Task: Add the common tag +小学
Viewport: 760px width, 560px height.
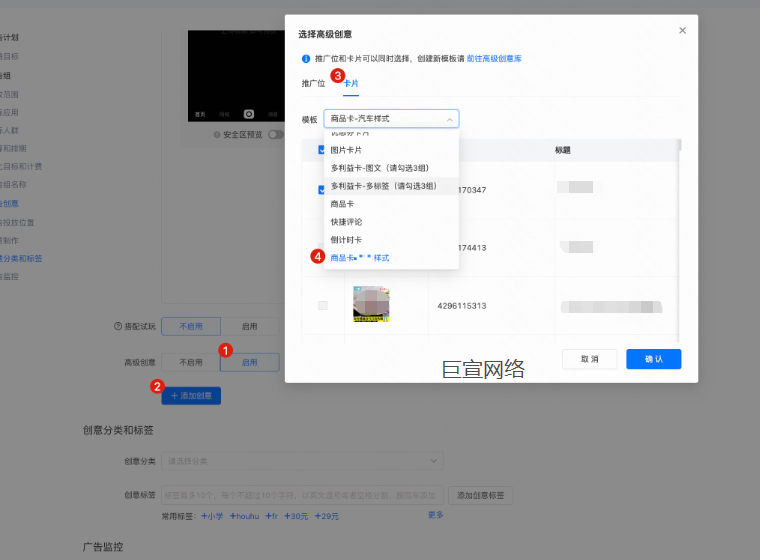Action: click(x=212, y=516)
